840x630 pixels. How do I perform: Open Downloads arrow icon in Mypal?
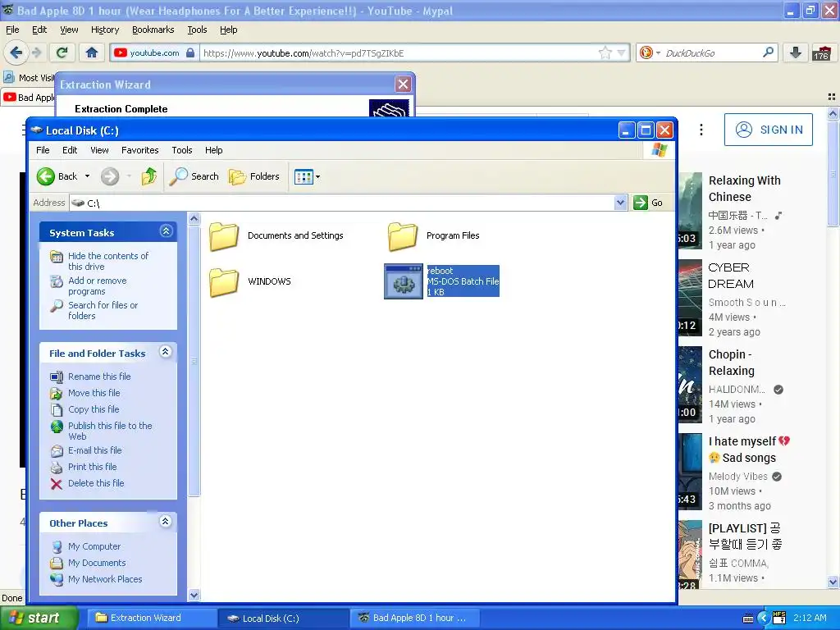point(796,52)
